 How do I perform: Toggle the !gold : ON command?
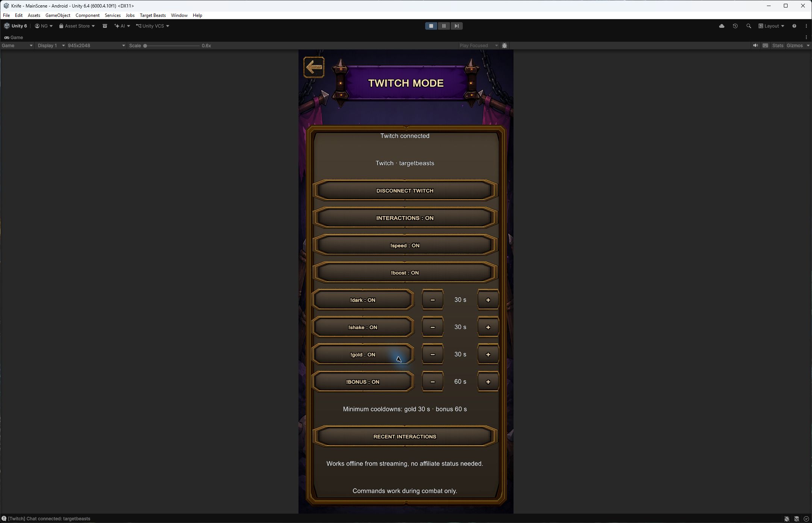[x=363, y=354]
